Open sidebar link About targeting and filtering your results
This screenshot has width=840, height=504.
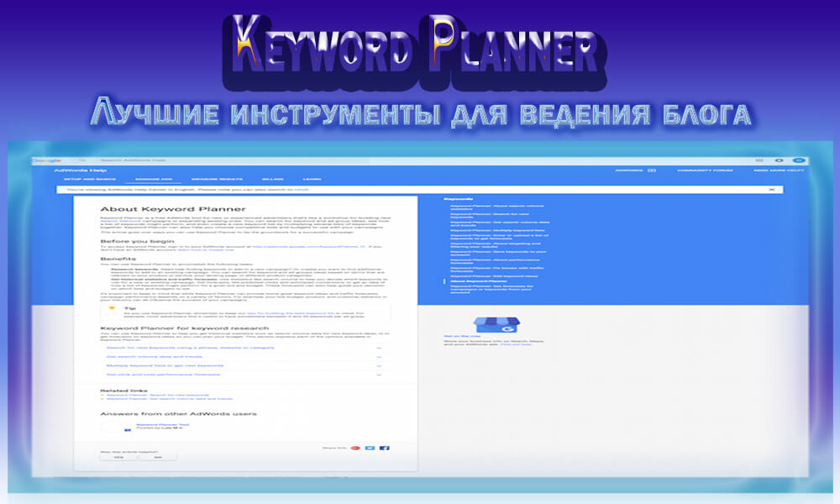point(496,244)
